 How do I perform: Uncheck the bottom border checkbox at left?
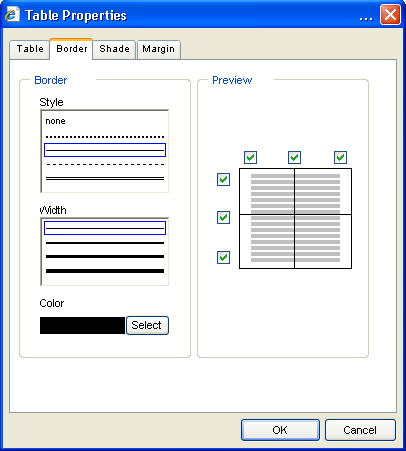[x=223, y=257]
